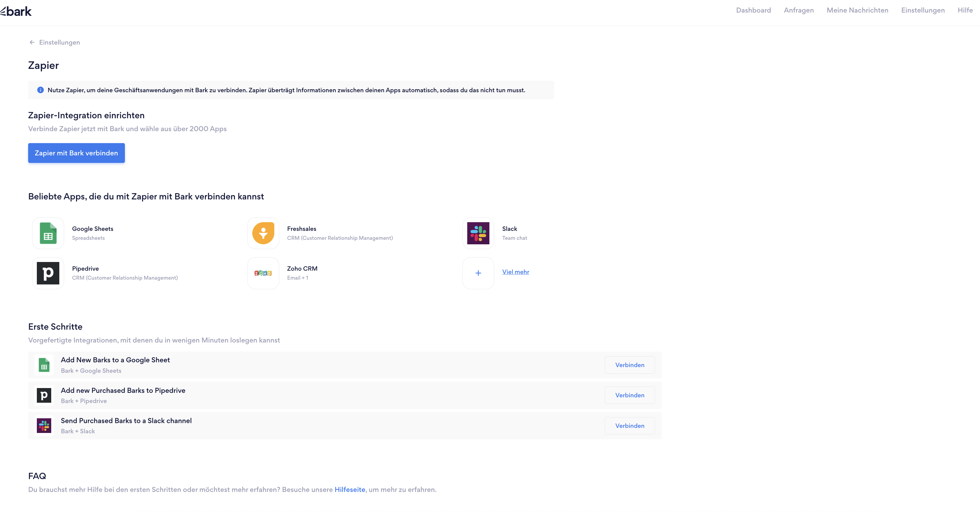Click Google Sheets icon in Add New Barks row
The width and height of the screenshot is (980, 512).
tap(44, 365)
